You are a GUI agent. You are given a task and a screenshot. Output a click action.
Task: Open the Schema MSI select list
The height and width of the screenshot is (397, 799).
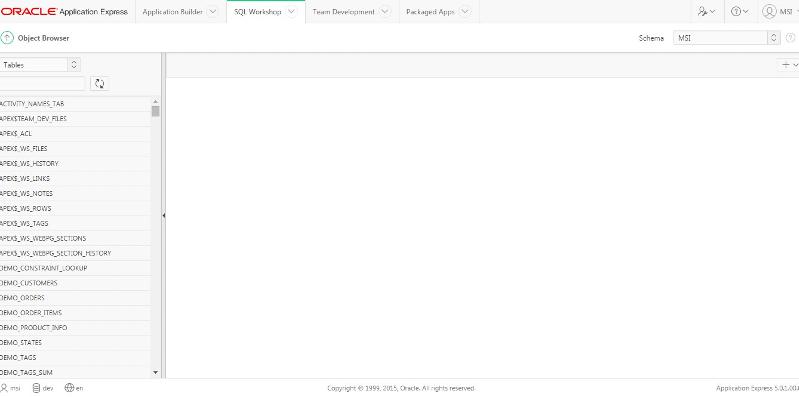pyautogui.click(x=727, y=38)
